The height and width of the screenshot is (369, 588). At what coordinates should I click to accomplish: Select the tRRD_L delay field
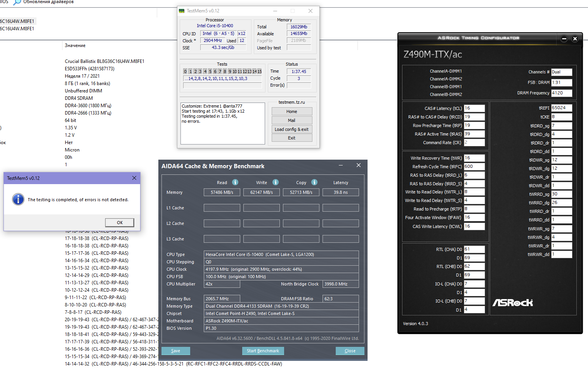[474, 175]
